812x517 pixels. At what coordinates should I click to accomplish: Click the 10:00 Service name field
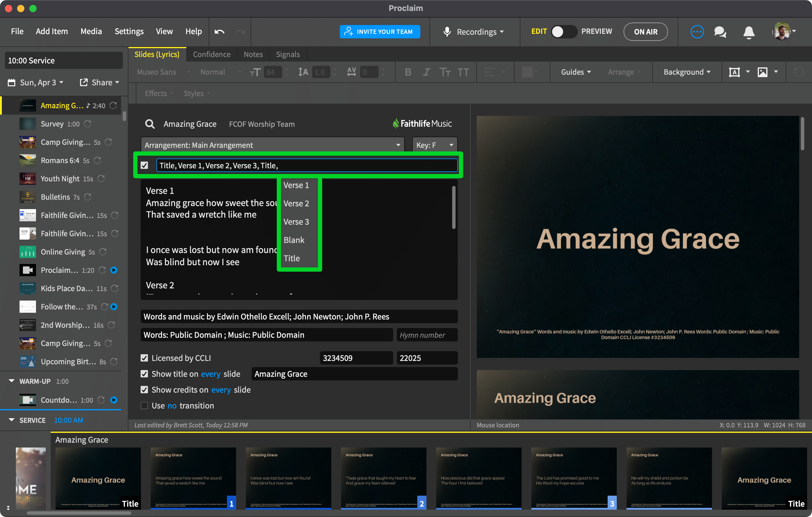64,60
